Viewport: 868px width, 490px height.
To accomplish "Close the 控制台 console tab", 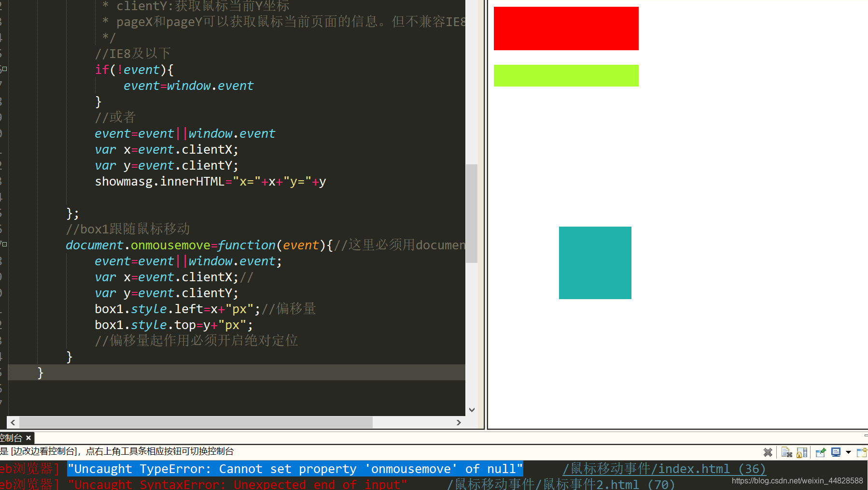I will [x=28, y=438].
